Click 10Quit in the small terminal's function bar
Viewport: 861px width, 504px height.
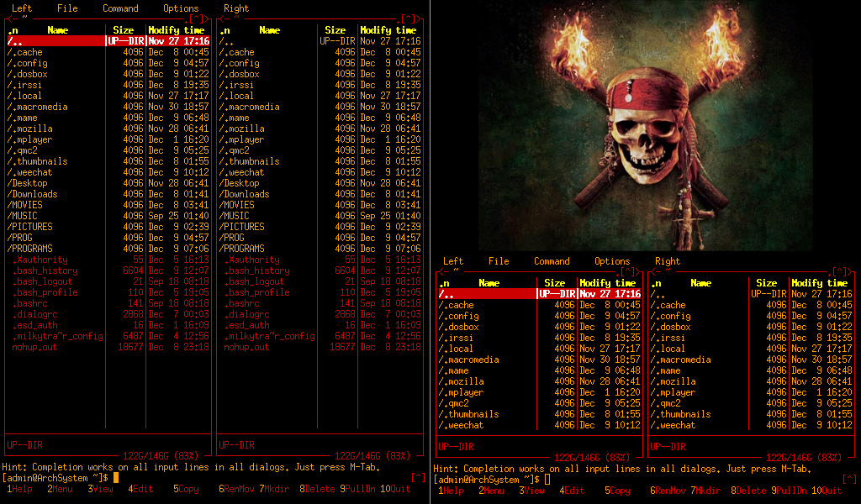pyautogui.click(x=827, y=491)
